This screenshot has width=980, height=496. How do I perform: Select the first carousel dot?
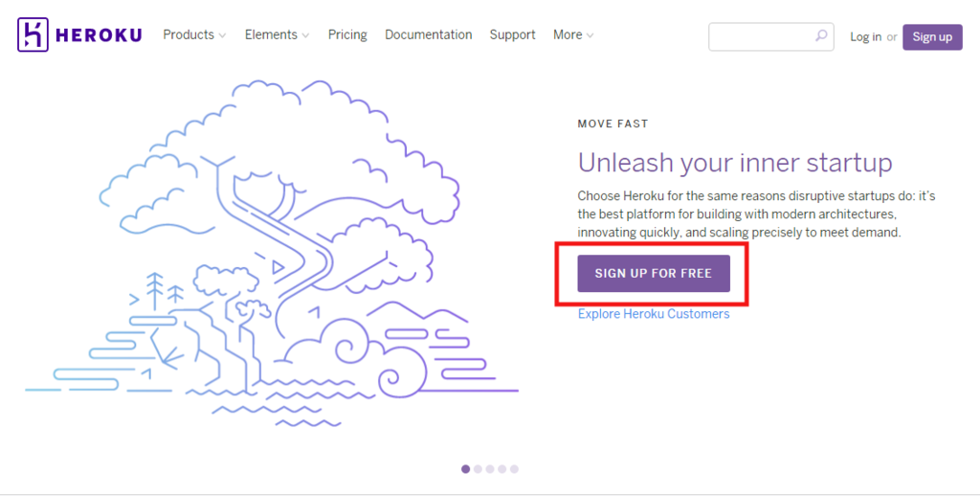click(466, 469)
